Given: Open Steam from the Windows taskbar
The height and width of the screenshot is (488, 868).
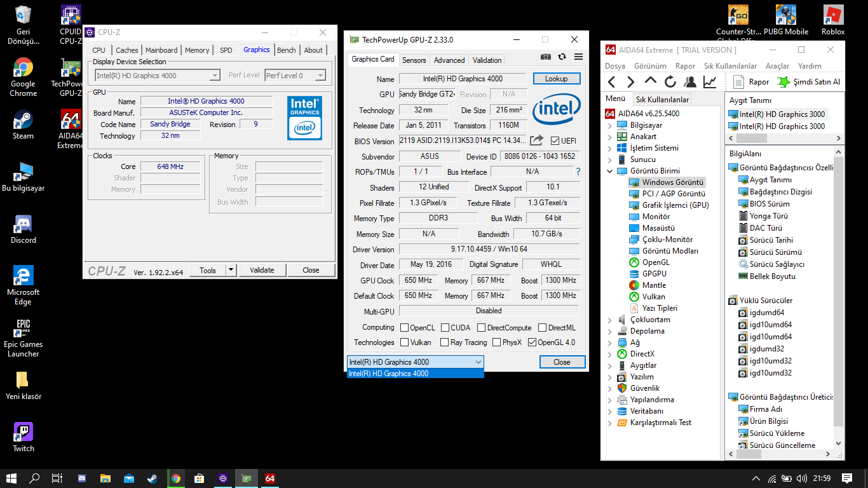Looking at the screenshot, I should tap(153, 478).
